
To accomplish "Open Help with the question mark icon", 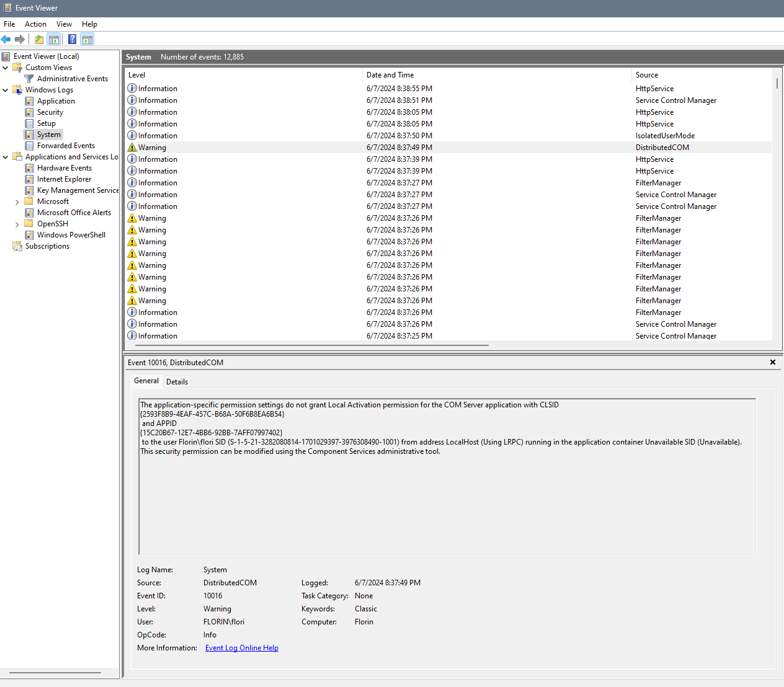I will click(x=72, y=40).
